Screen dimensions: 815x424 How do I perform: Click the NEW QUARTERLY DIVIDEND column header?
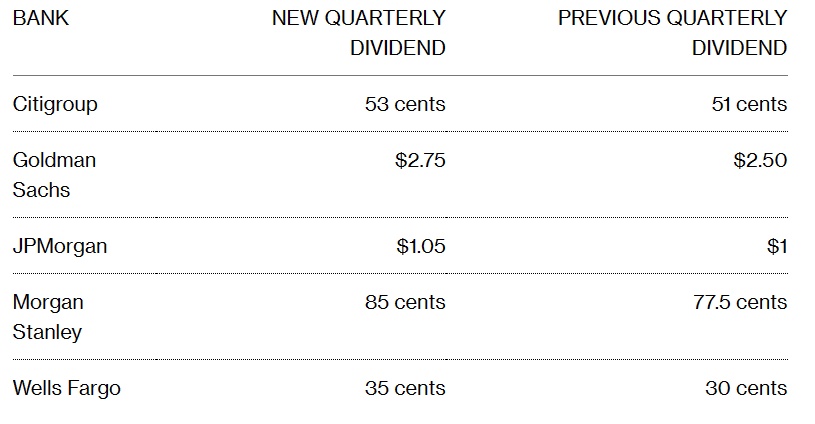point(359,33)
